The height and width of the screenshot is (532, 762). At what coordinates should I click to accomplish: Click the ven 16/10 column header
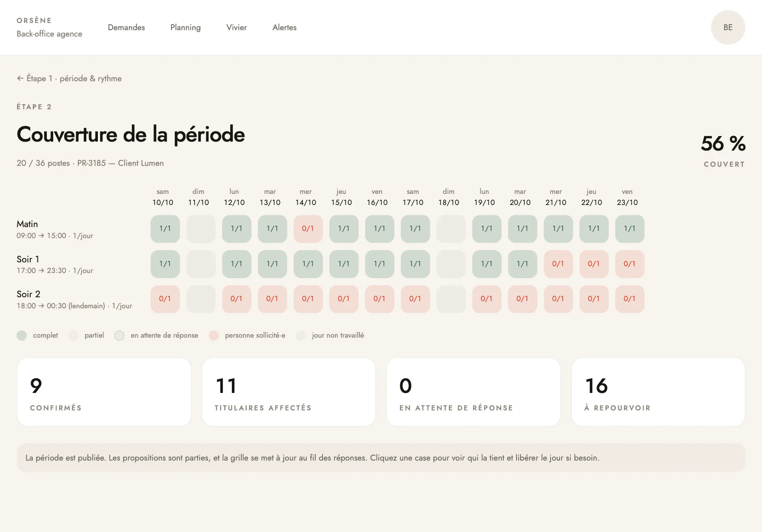point(377,197)
